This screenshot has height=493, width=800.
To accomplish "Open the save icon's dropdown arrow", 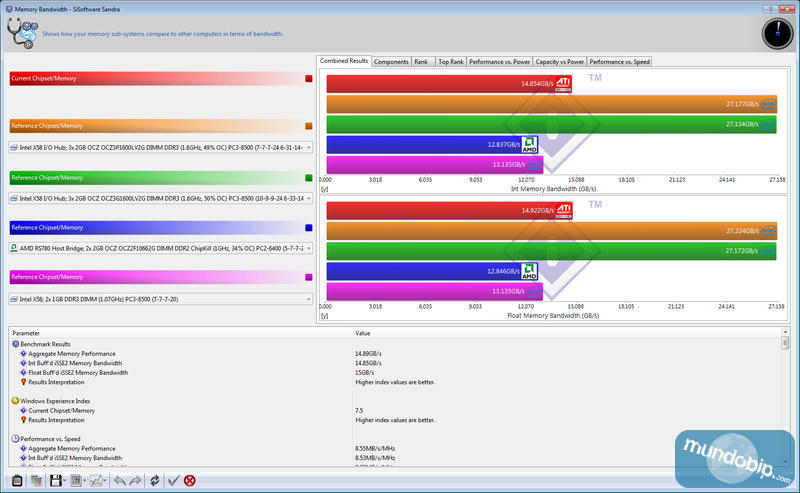I will (65, 481).
